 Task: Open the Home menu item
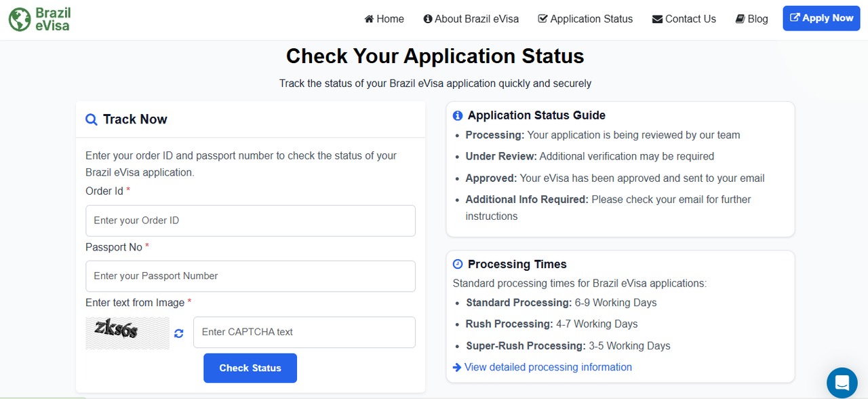(x=390, y=19)
